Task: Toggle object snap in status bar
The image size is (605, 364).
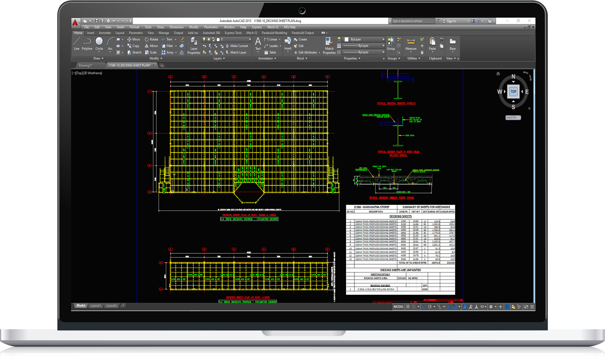Action: point(455,307)
